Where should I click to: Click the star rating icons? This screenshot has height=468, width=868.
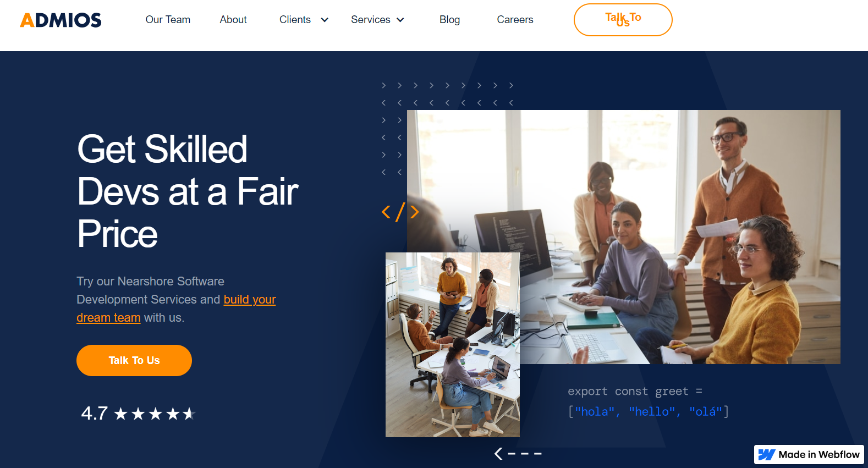coord(155,414)
